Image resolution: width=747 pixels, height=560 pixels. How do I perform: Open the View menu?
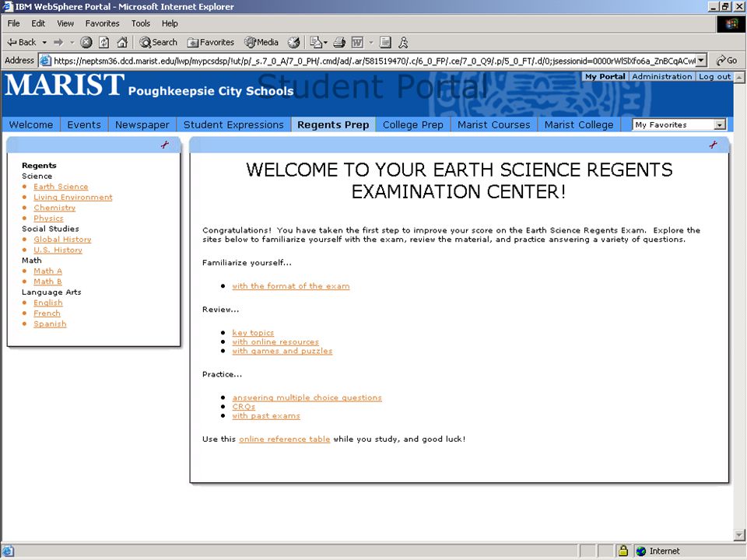[65, 23]
